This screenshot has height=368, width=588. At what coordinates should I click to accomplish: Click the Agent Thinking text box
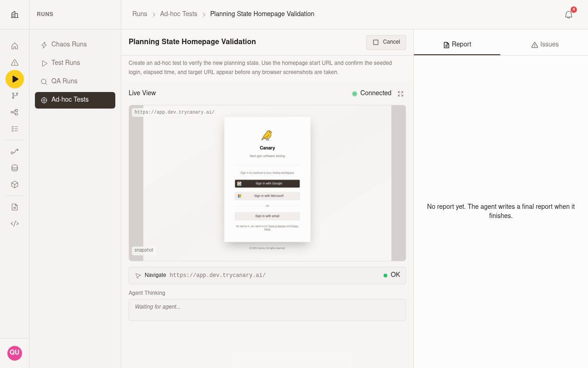coord(267,310)
